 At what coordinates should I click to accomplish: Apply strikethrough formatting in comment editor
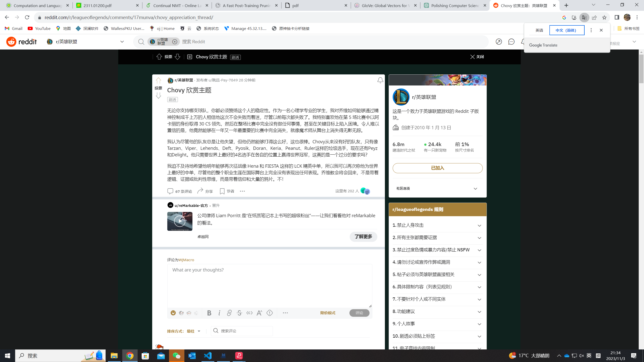[239, 313]
